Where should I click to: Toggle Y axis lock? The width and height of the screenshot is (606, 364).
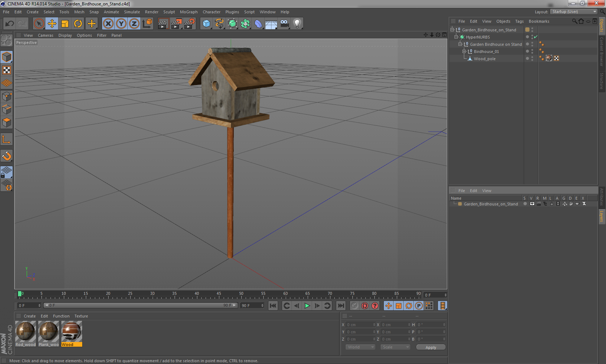coord(121,24)
